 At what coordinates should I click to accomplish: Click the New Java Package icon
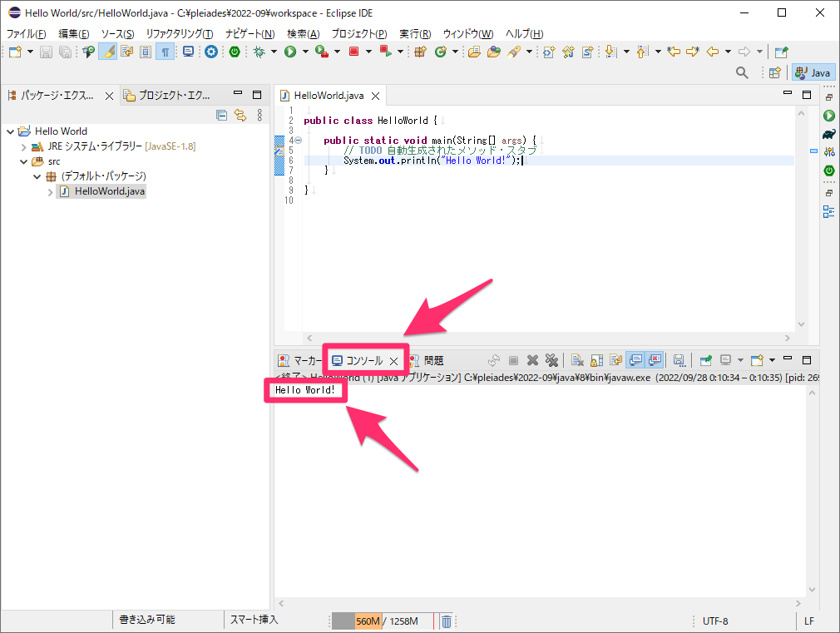pos(420,52)
